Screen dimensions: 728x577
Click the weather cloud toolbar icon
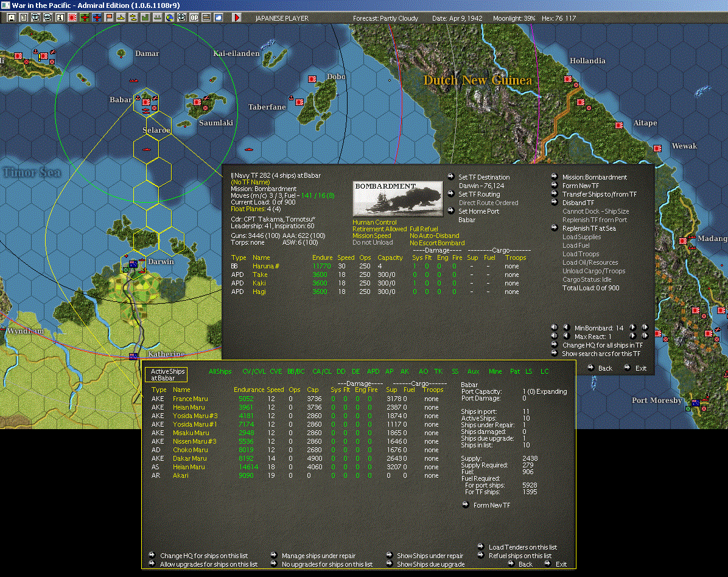[x=218, y=18]
